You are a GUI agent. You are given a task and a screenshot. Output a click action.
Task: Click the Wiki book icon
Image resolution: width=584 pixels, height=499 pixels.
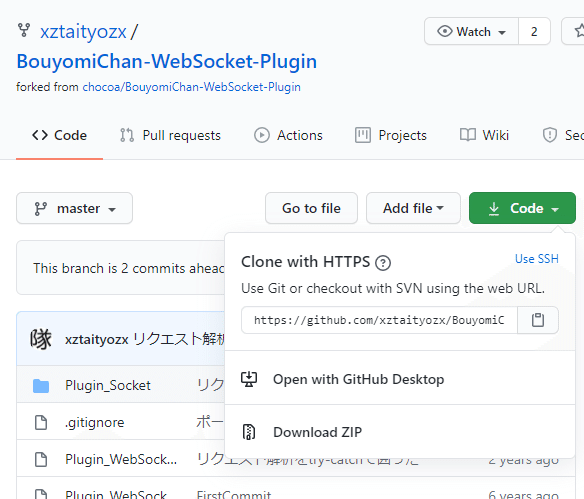(468, 135)
